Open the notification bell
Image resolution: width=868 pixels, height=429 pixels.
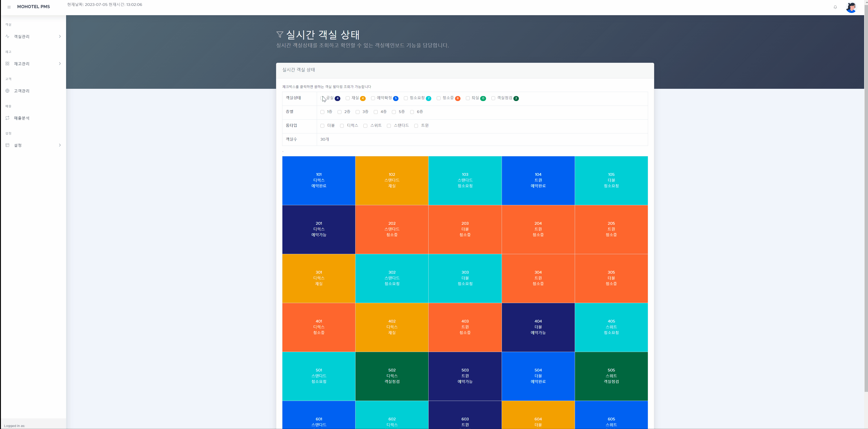coord(835,7)
